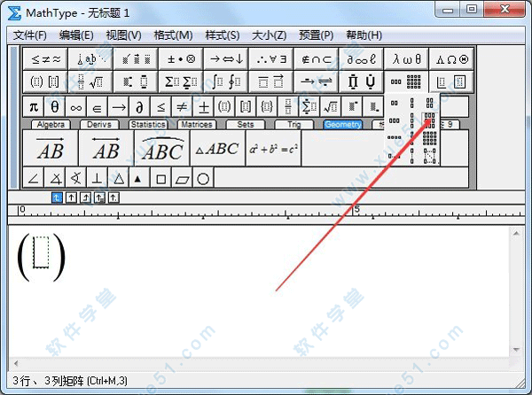Viewport: 532px width, 395px height.
Task: Open the relational symbols palette (≤≠≈)
Action: pyautogui.click(x=45, y=59)
